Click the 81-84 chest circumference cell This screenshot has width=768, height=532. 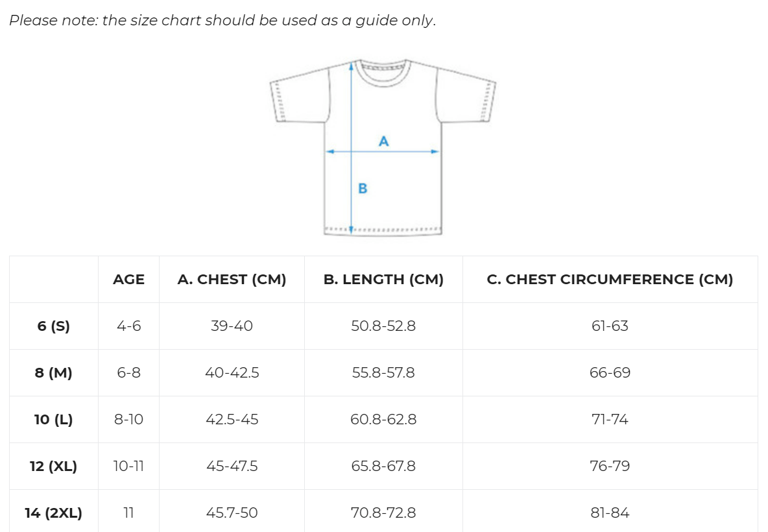coord(610,513)
